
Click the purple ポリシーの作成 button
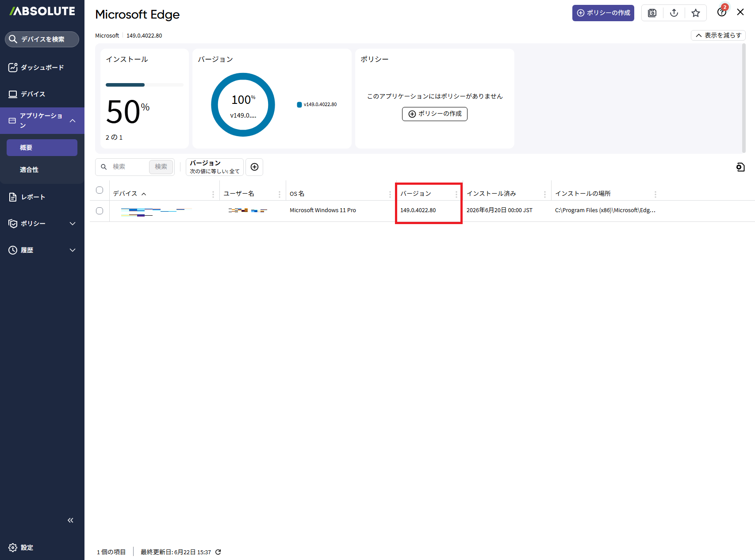coord(603,13)
